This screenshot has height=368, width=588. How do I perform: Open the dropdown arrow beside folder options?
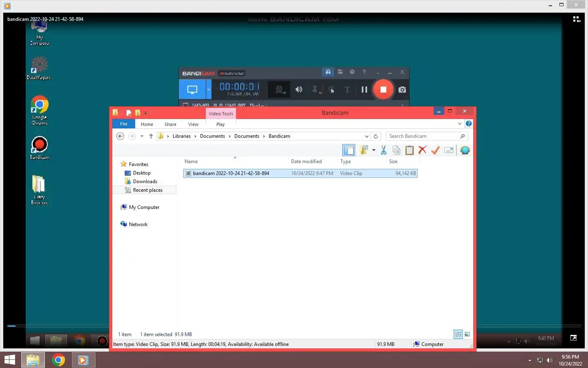click(x=374, y=150)
